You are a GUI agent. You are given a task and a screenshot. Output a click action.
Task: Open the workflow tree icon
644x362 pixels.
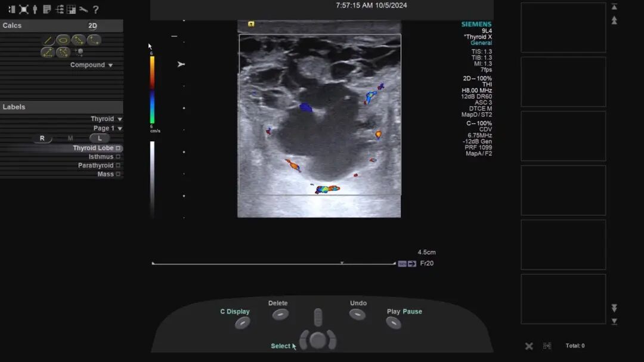pos(60,9)
